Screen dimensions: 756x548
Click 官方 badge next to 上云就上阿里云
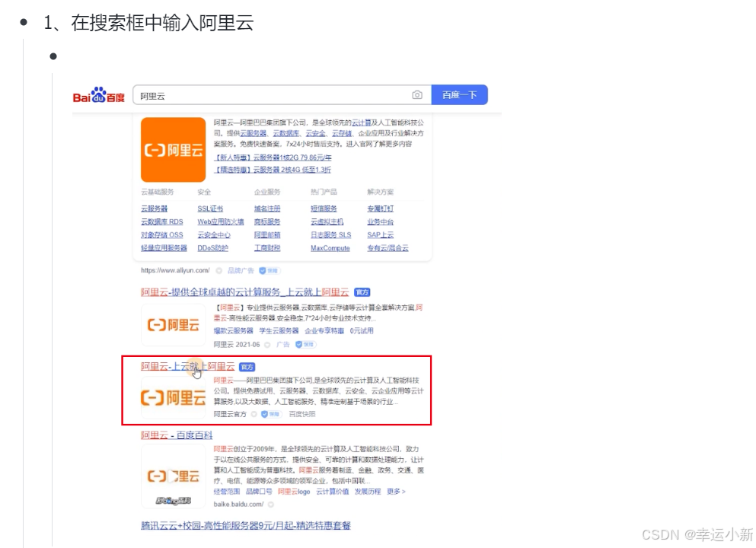247,367
